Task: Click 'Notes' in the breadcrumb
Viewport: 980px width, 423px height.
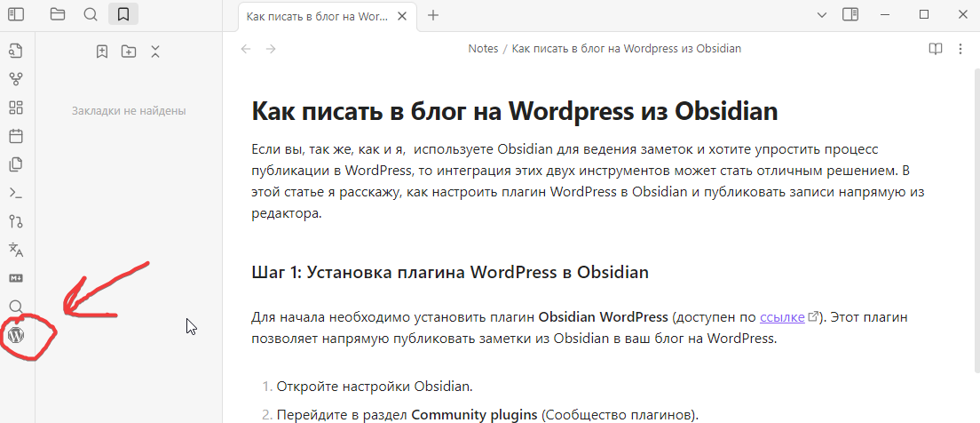Action: (483, 49)
